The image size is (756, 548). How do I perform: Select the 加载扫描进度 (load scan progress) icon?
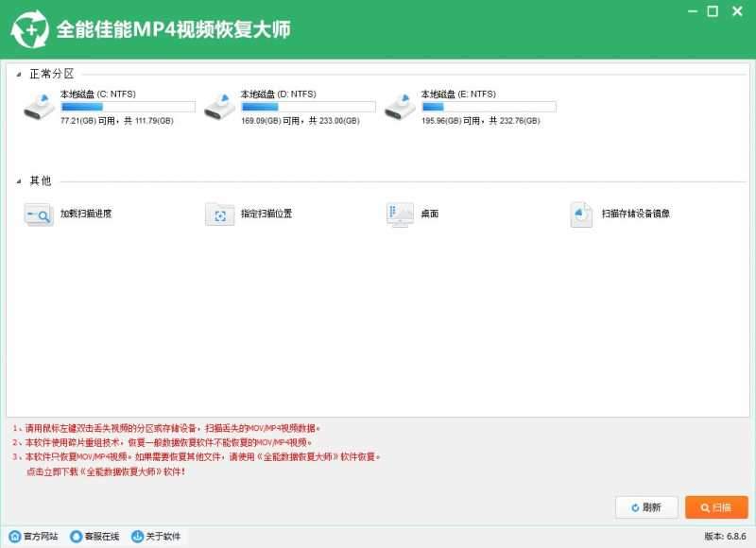click(x=39, y=214)
